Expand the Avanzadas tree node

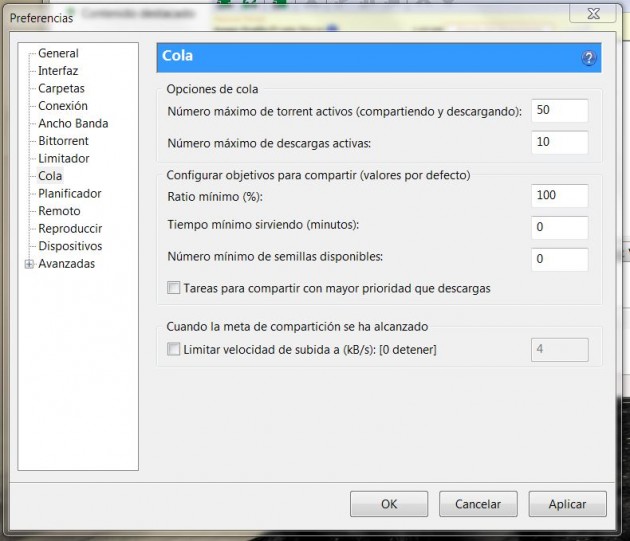click(x=30, y=264)
